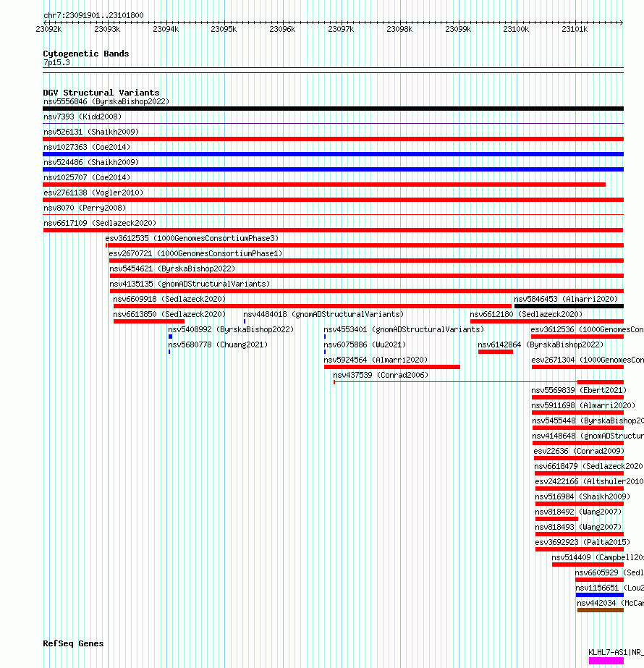Screen dimensions: 644x668
Task: Click the nsv5569839 (Ebert2021) label
Action: (580, 390)
